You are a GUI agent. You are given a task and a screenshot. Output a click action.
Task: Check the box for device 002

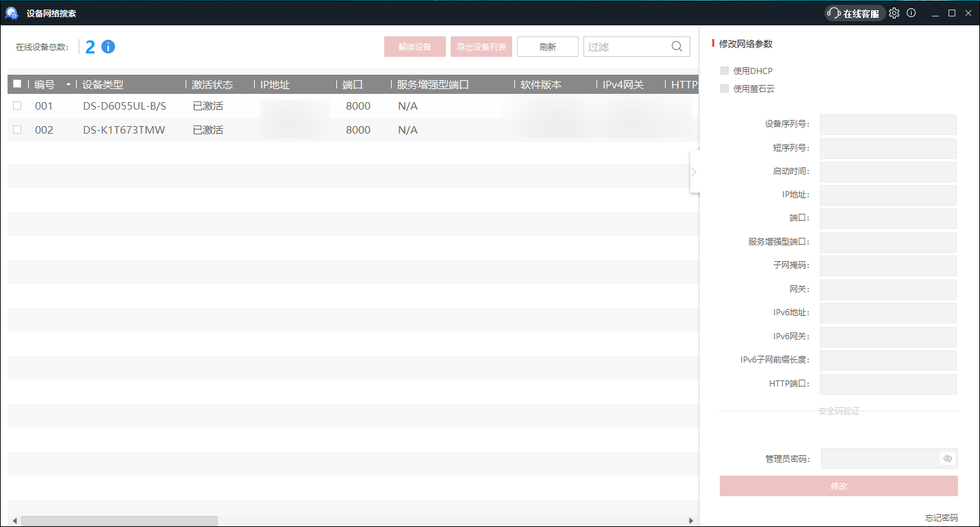(17, 130)
